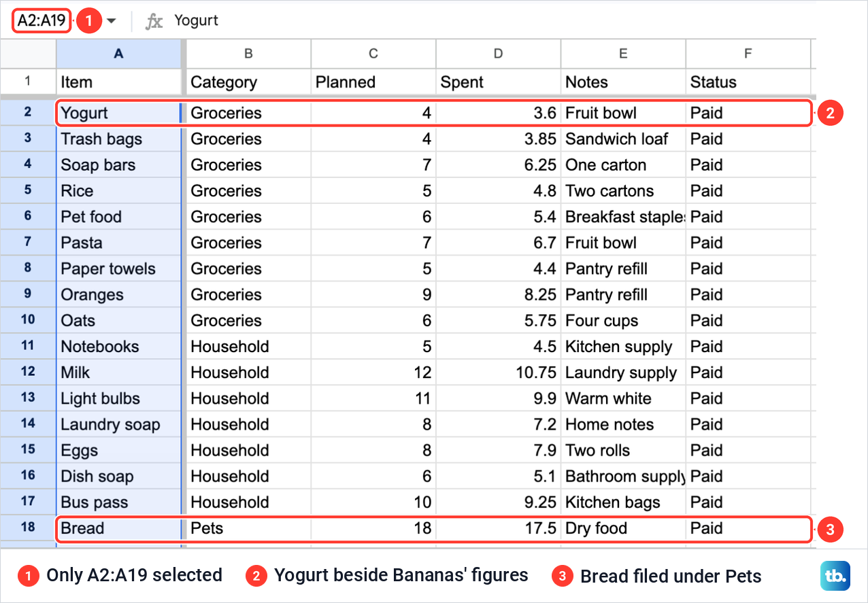Select the Soap bars cell
The width and height of the screenshot is (868, 603).
119,165
